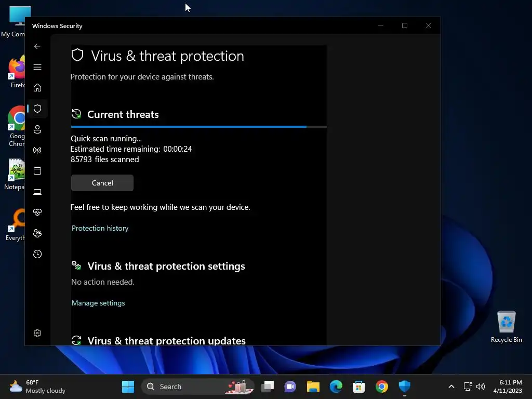The height and width of the screenshot is (399, 532).
Task: Open Device security laptop icon
Action: [37, 192]
